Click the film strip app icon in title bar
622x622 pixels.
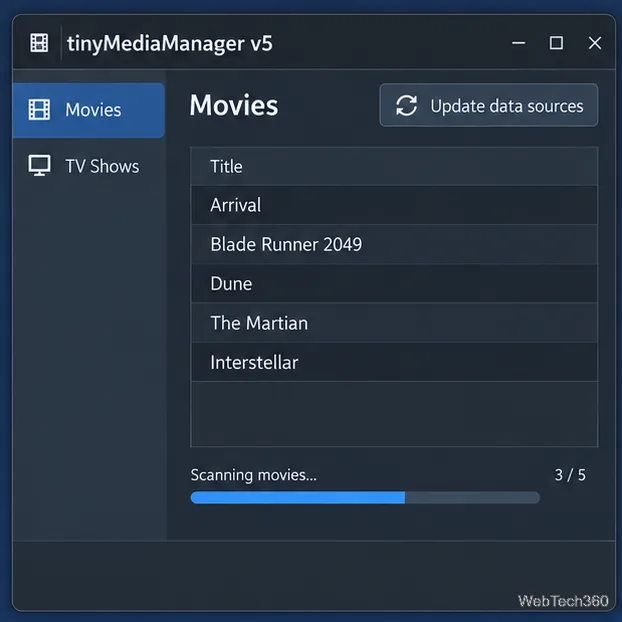point(39,43)
